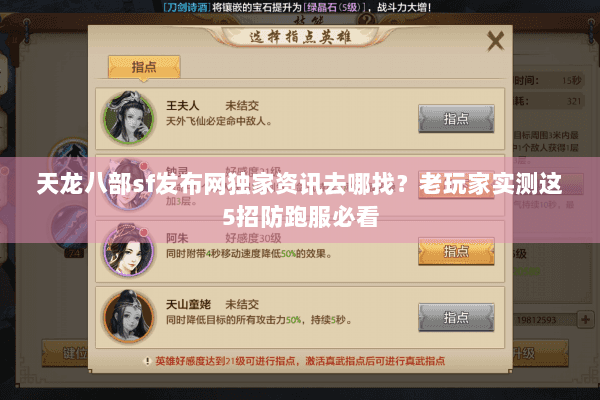The image size is (600, 400).
Task: Click the 刀剑诗酒 player name link
Action: (187, 7)
